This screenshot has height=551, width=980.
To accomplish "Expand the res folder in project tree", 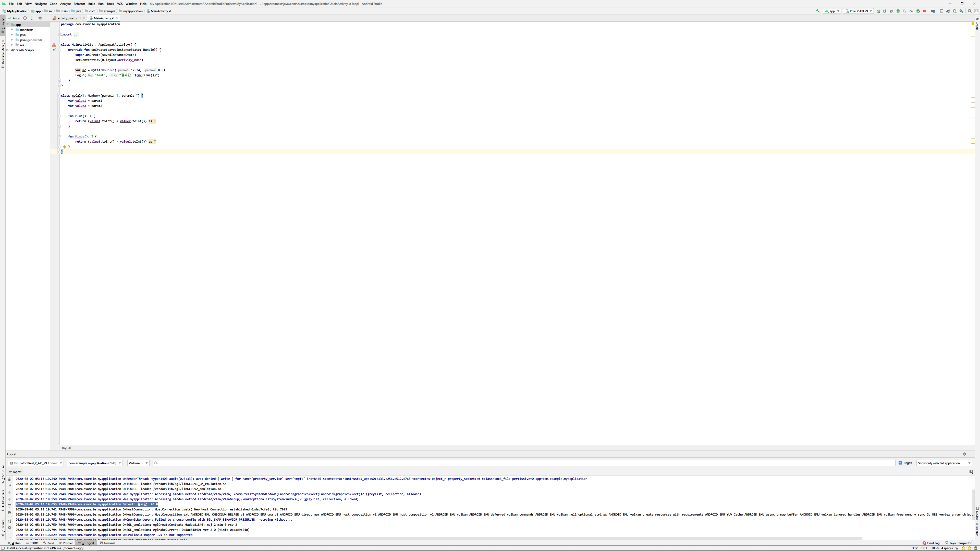I will click(12, 45).
